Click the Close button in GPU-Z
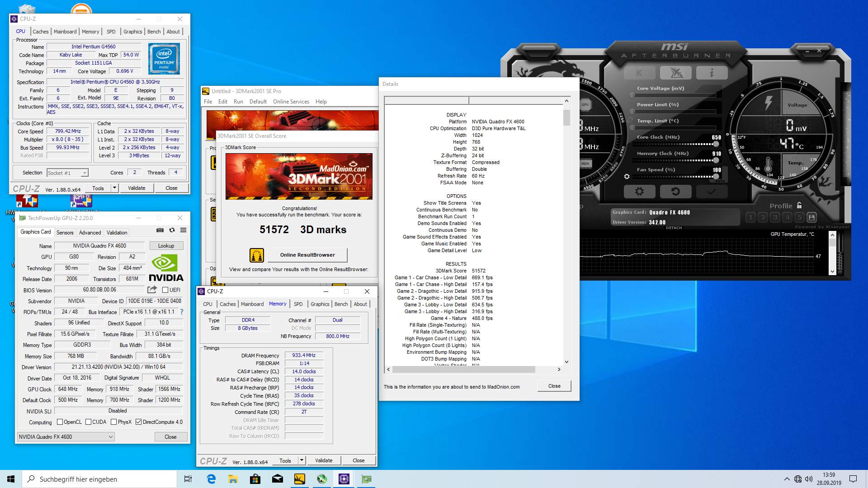Screen dimensions: 868x488 tap(170, 437)
